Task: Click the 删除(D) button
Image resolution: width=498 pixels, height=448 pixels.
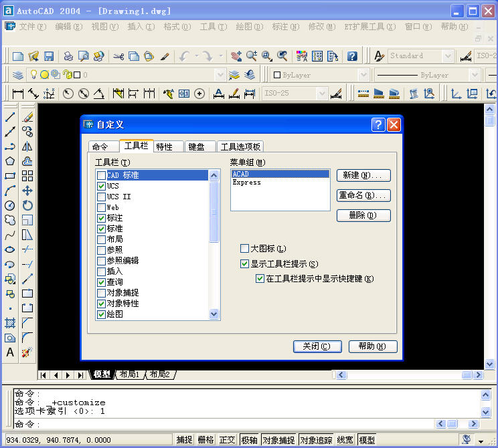Action: click(x=363, y=215)
